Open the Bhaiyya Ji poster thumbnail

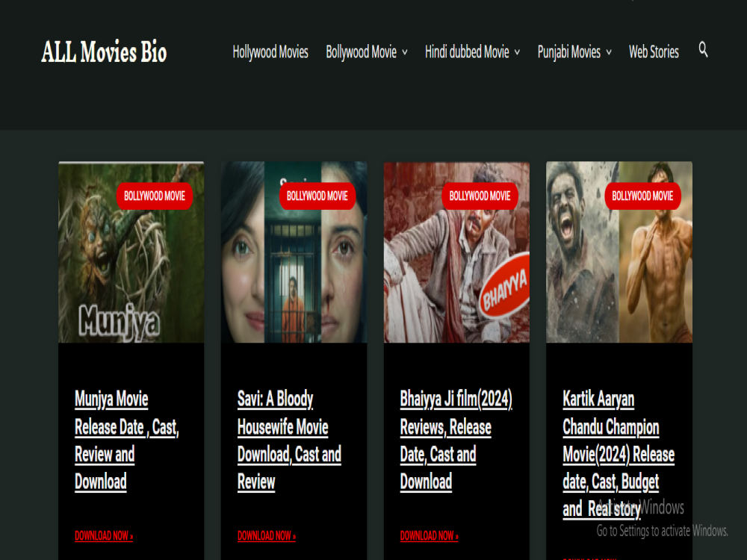(x=456, y=252)
